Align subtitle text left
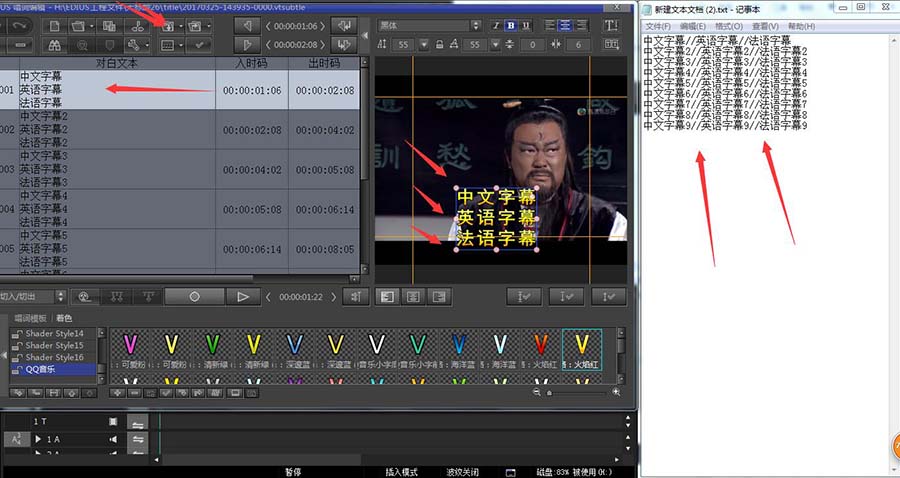 tap(550, 25)
